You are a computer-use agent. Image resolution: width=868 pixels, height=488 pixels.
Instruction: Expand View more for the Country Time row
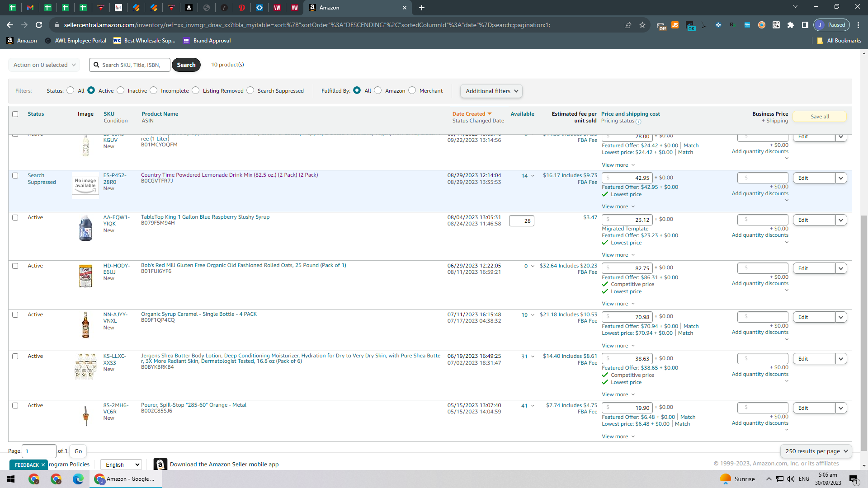[x=618, y=206]
